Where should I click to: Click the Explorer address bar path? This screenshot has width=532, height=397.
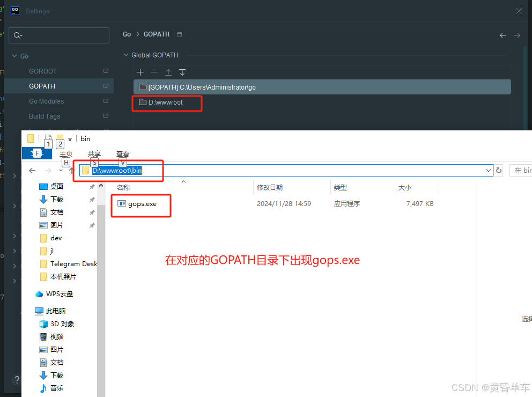pyautogui.click(x=117, y=171)
